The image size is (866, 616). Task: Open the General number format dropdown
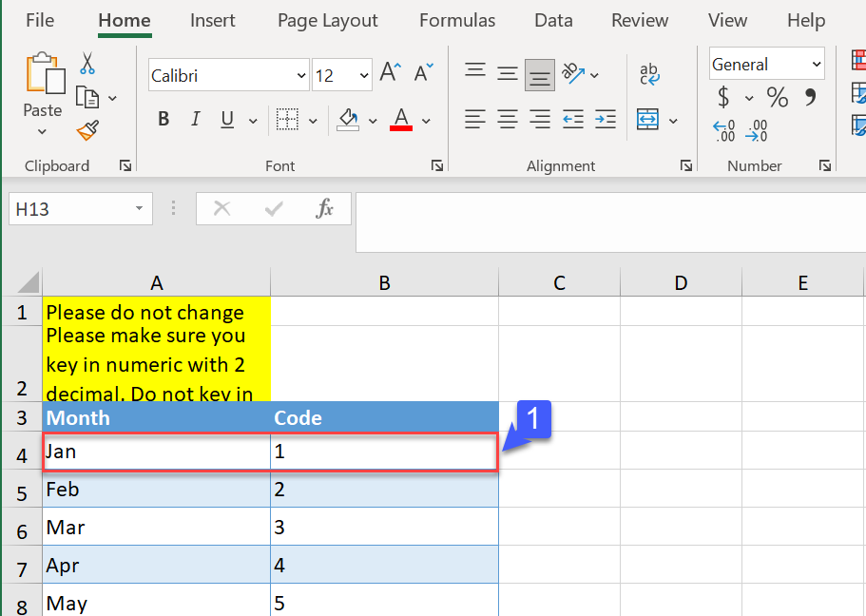pos(817,65)
